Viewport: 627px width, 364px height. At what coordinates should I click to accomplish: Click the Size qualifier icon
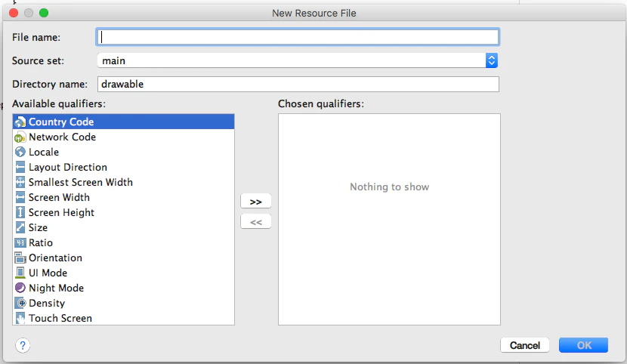(20, 228)
